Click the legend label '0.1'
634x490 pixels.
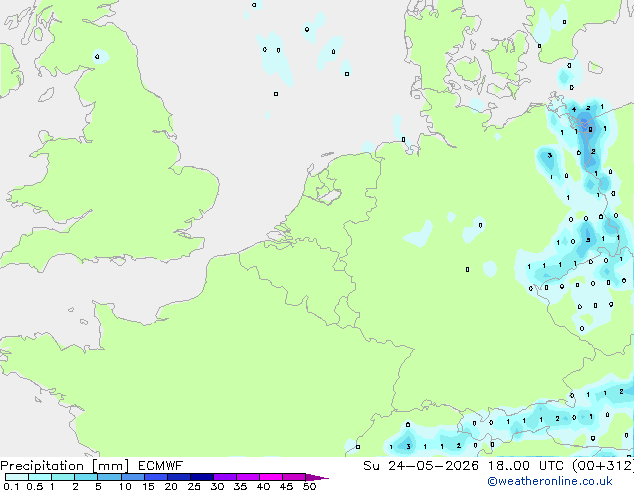tap(12, 486)
